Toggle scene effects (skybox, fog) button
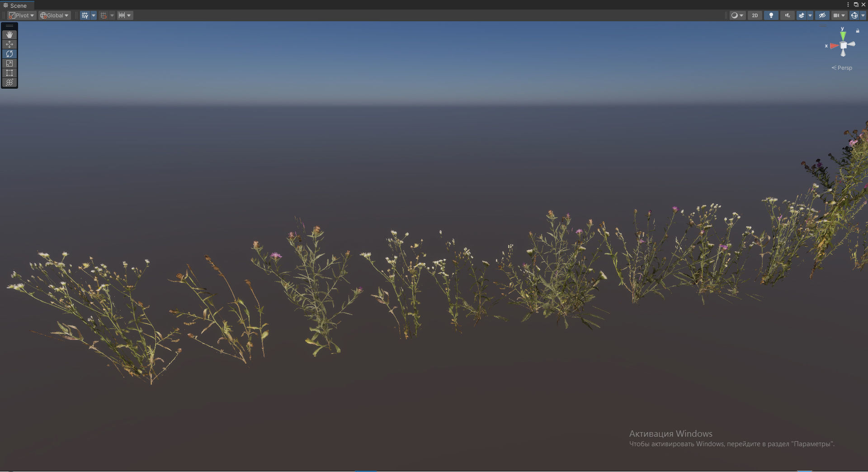Viewport: 868px width, 472px height. (802, 15)
